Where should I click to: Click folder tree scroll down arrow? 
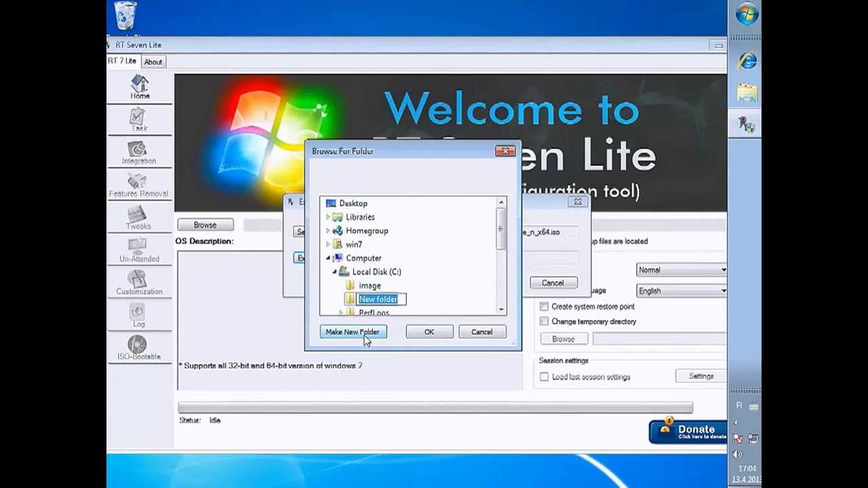coord(501,310)
